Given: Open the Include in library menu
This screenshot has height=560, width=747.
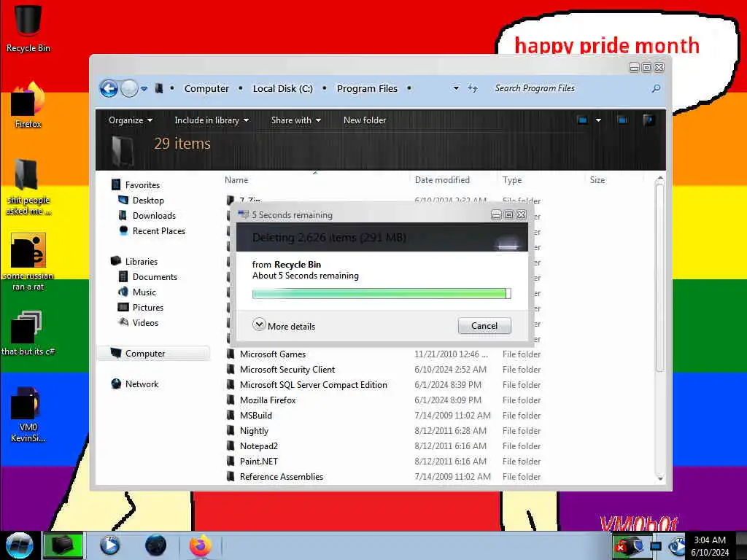Looking at the screenshot, I should [212, 120].
